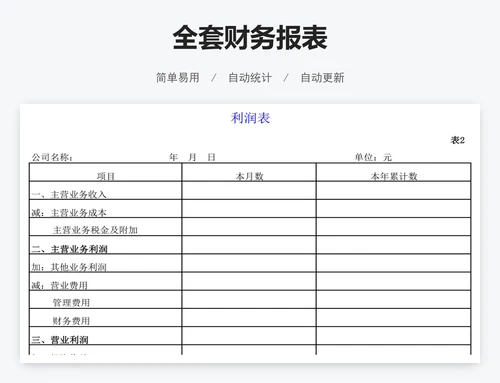Click the text 简单易用

[x=178, y=78]
